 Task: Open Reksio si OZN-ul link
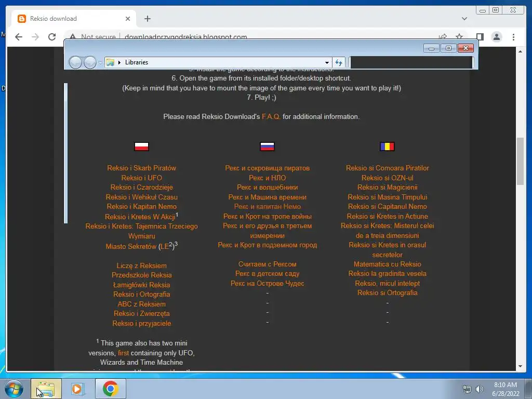pos(387,178)
